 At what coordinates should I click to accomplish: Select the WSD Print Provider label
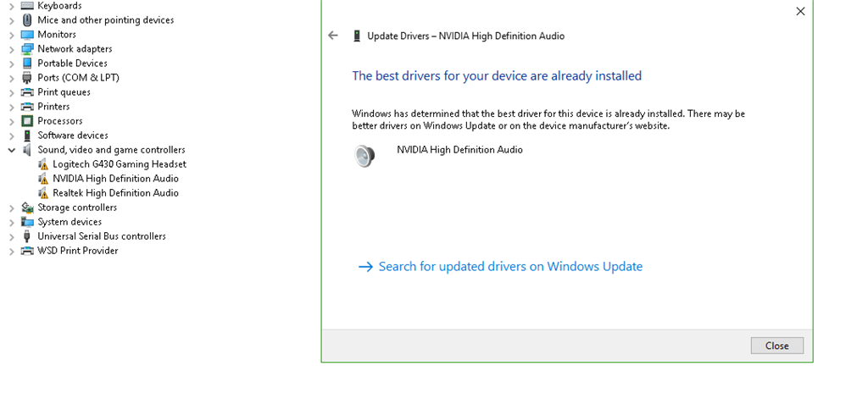tap(77, 251)
